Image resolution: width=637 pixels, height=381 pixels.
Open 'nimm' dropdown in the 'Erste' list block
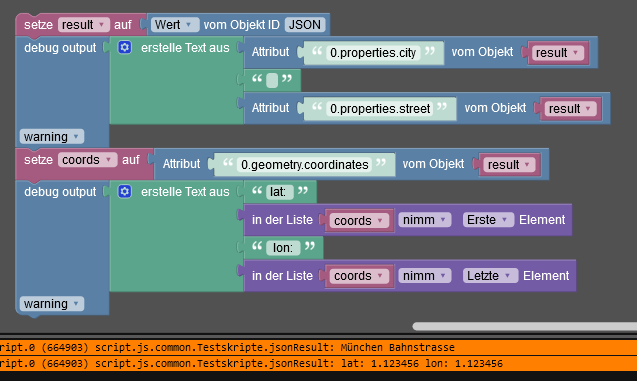(x=425, y=220)
